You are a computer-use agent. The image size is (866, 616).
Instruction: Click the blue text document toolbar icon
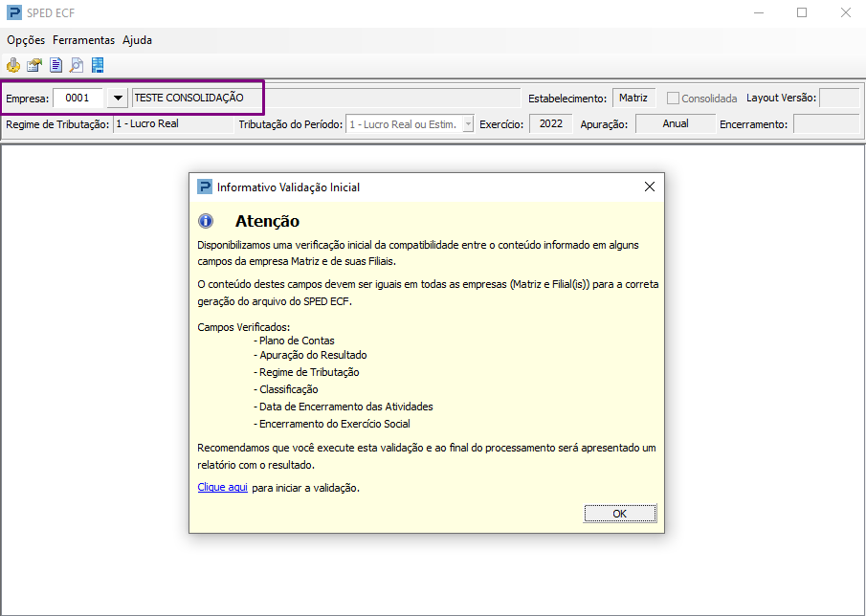click(x=56, y=65)
